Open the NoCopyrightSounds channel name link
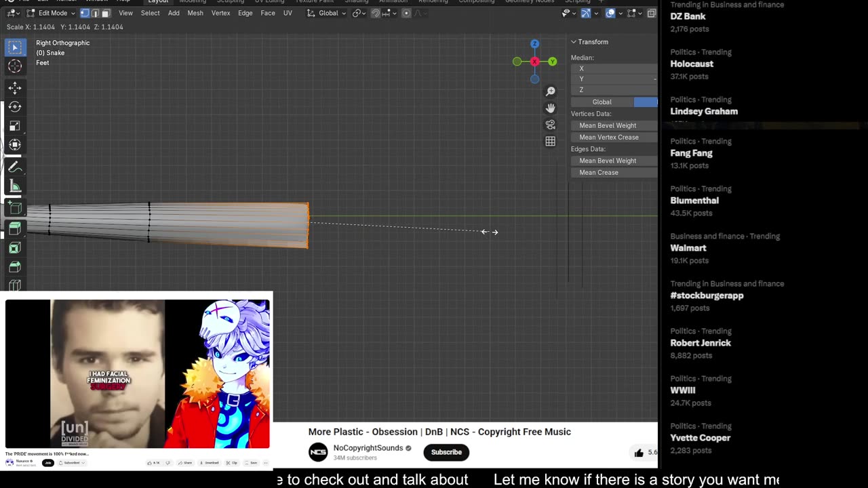The image size is (868, 488). pyautogui.click(x=368, y=448)
